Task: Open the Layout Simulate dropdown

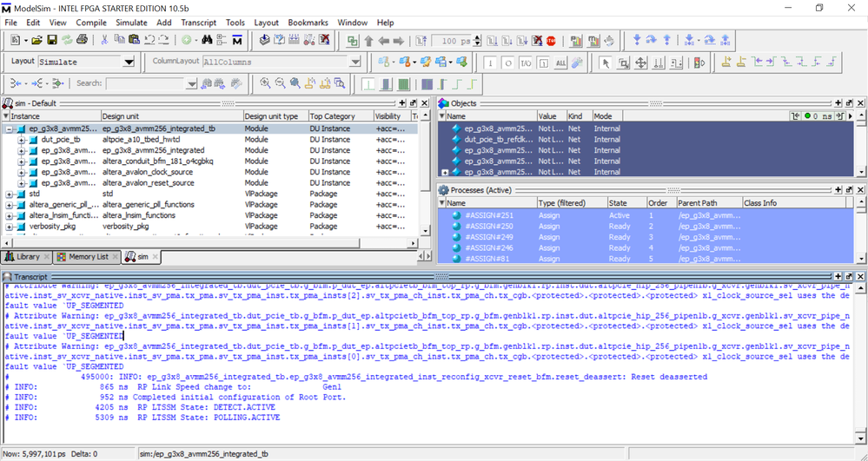Action: (129, 63)
